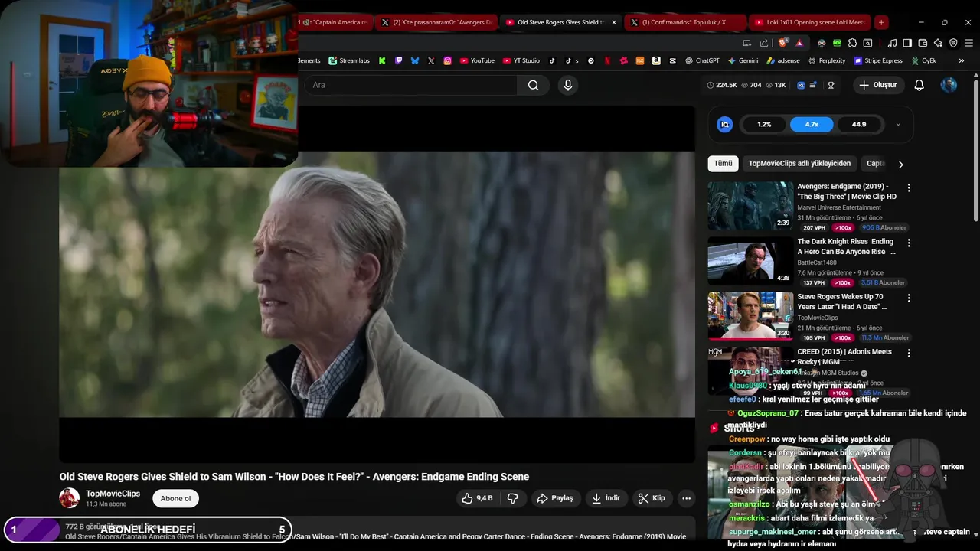
Task: Switch to X'te prasannaram Avengers tab
Action: tap(436, 22)
